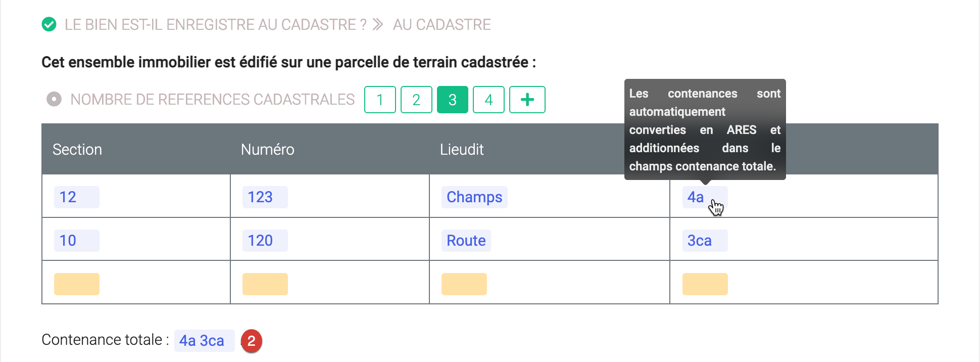Click the green check mark icon
The height and width of the screenshot is (362, 980).
point(49,24)
